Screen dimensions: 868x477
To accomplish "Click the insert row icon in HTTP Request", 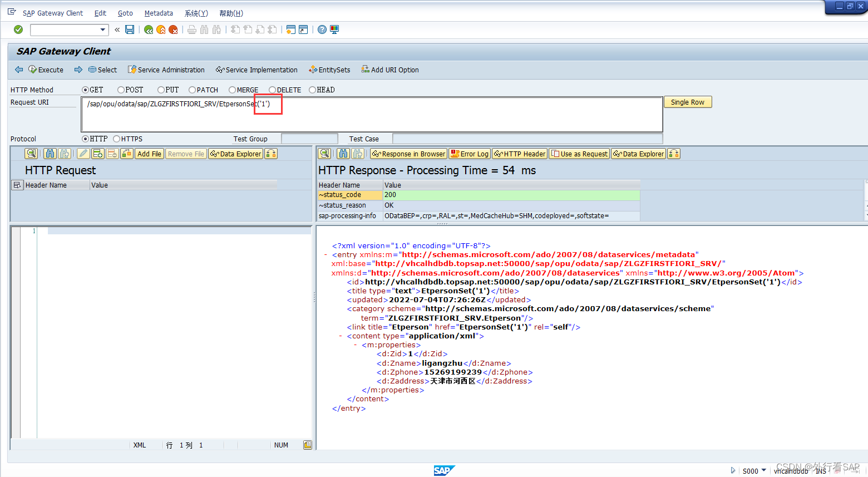I will pos(98,154).
